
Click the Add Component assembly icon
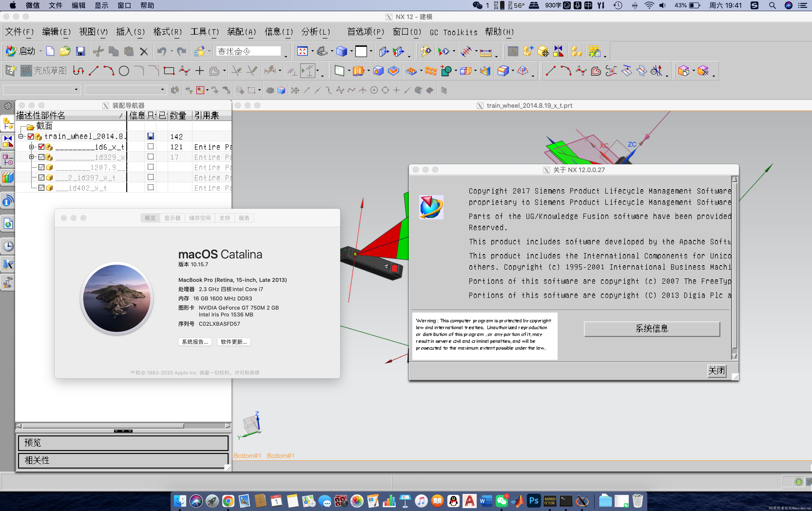pyautogui.click(x=528, y=51)
